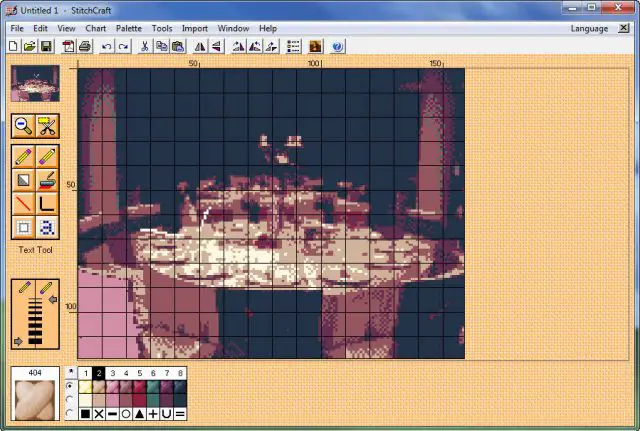Select the middle palette radio button
The image size is (640, 431).
tap(70, 399)
